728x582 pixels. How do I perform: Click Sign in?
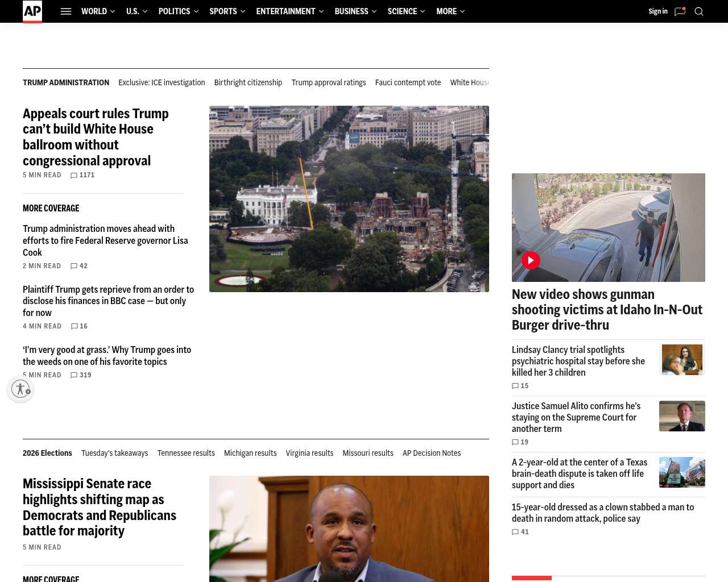(658, 11)
